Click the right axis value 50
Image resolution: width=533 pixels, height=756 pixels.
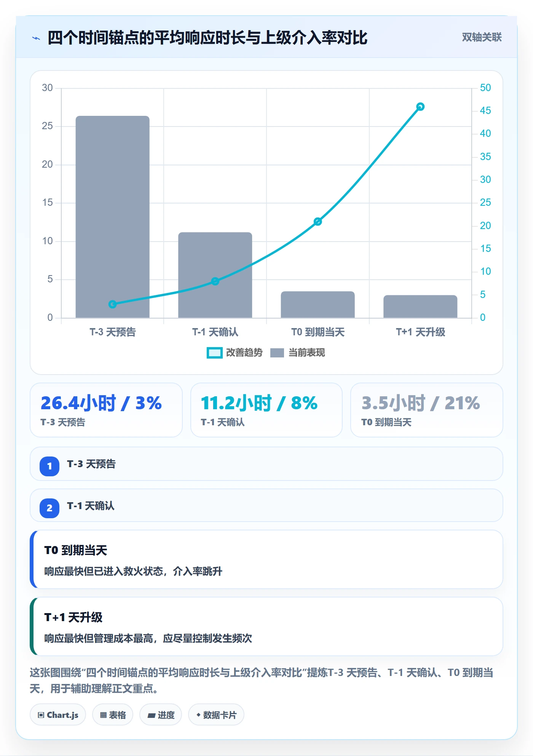(485, 88)
